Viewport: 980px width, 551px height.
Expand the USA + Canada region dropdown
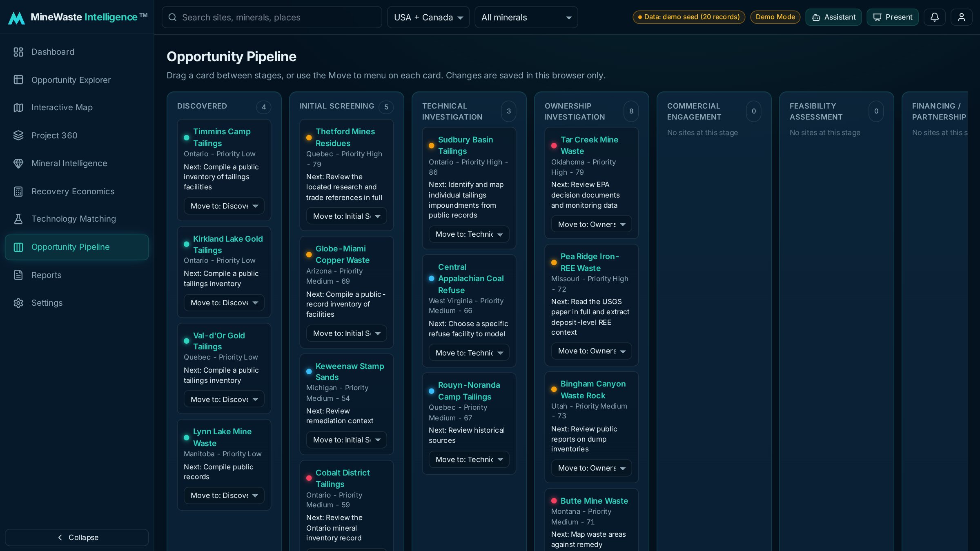pyautogui.click(x=428, y=17)
